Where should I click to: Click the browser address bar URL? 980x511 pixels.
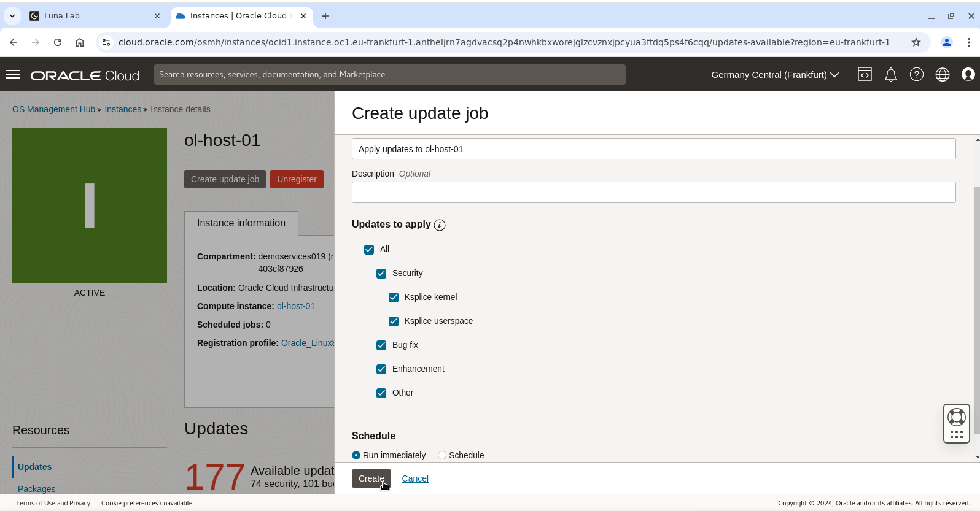[504, 42]
